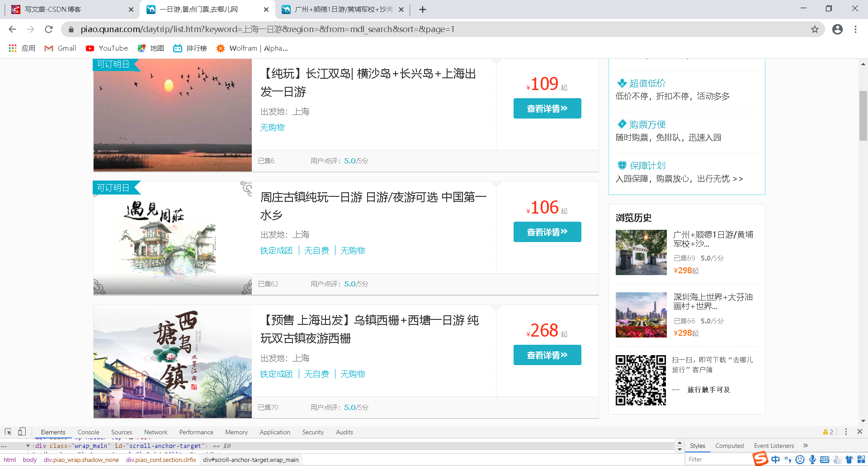The height and width of the screenshot is (466, 868).
Task: Close the 写文章-CSDN博客 tab
Action: click(x=131, y=10)
